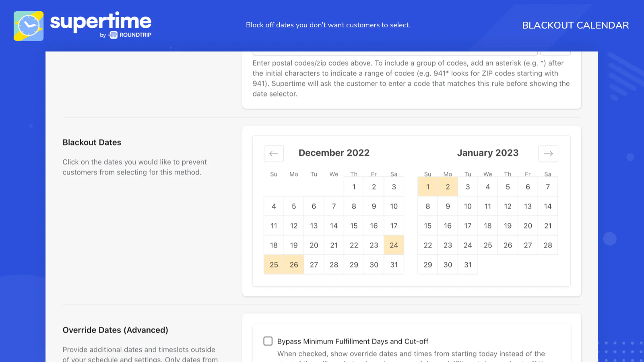The width and height of the screenshot is (644, 362).
Task: Select January 18 on the calendar
Action: [x=488, y=226]
